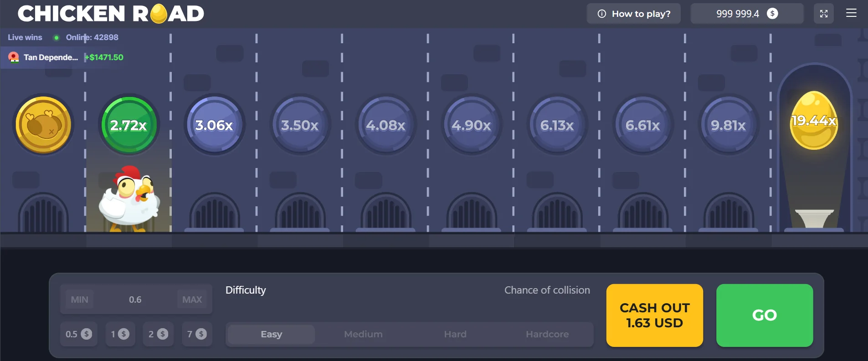Select Easy difficulty

point(271,334)
